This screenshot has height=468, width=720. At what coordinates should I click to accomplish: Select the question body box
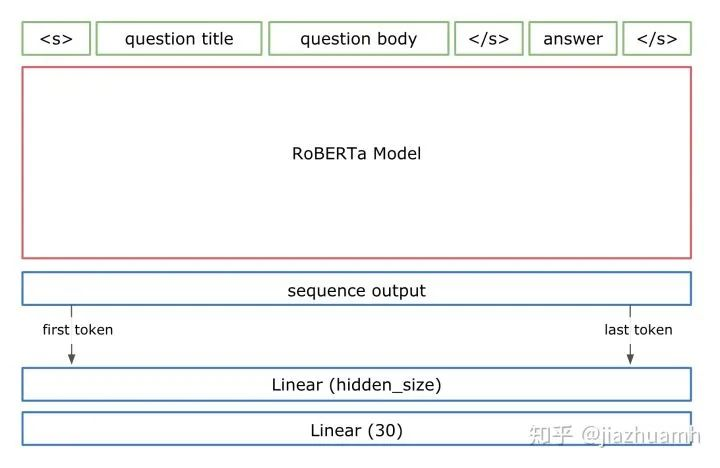358,39
